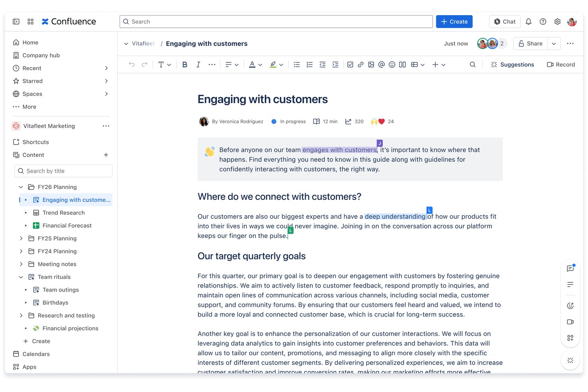The height and width of the screenshot is (392, 588).
Task: Insert an @ mention
Action: 381,64
